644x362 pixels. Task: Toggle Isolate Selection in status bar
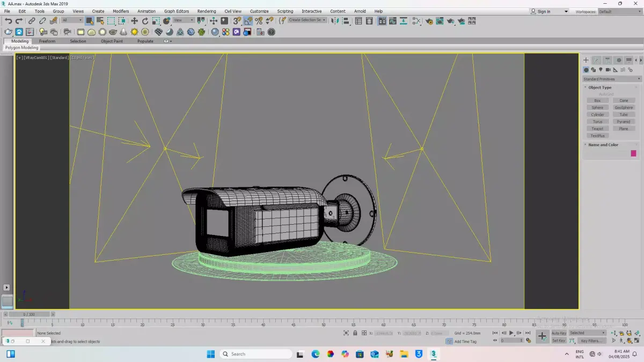click(x=346, y=333)
